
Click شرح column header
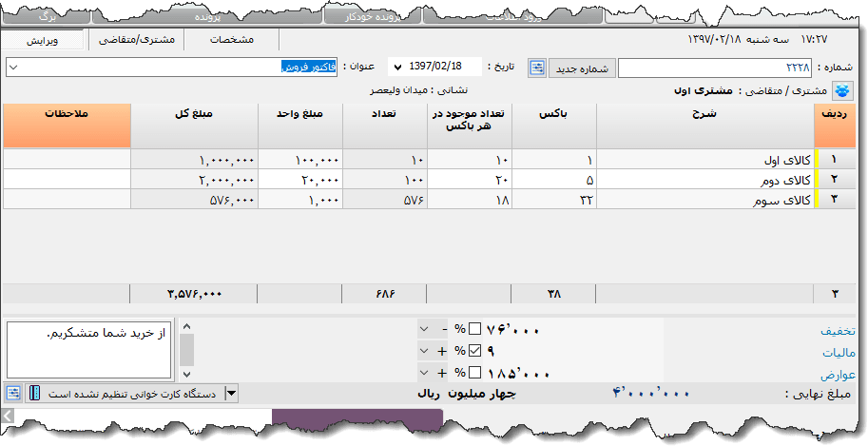pyautogui.click(x=704, y=126)
